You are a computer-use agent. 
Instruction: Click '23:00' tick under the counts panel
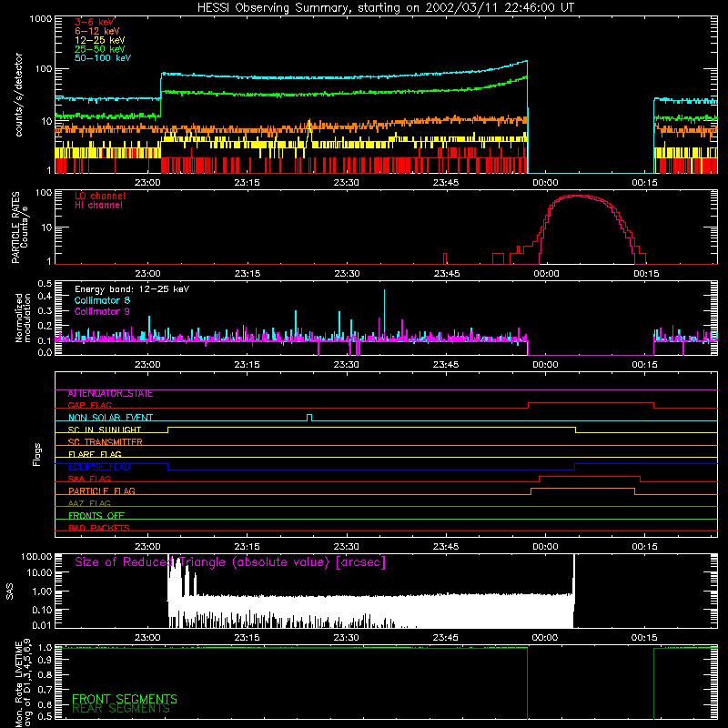(x=147, y=183)
